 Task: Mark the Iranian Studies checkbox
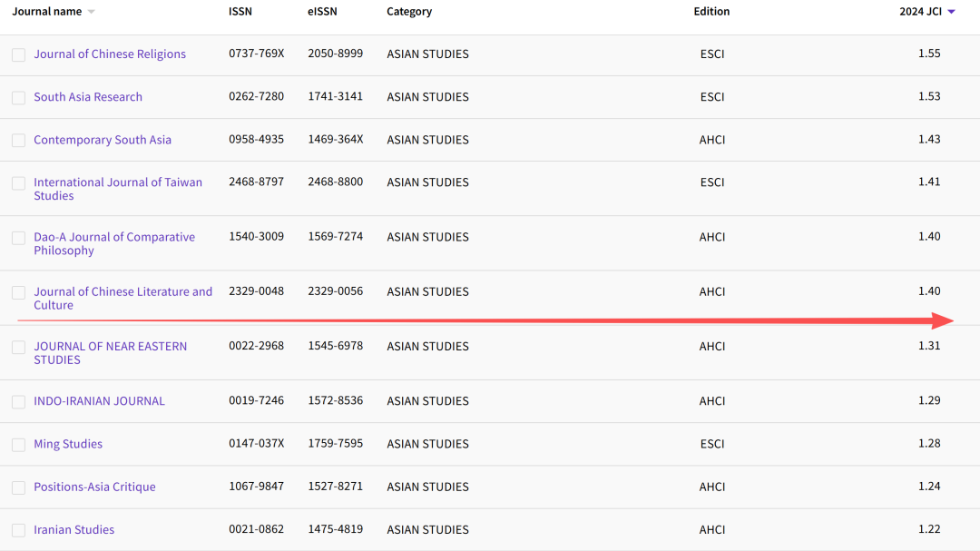pyautogui.click(x=18, y=530)
